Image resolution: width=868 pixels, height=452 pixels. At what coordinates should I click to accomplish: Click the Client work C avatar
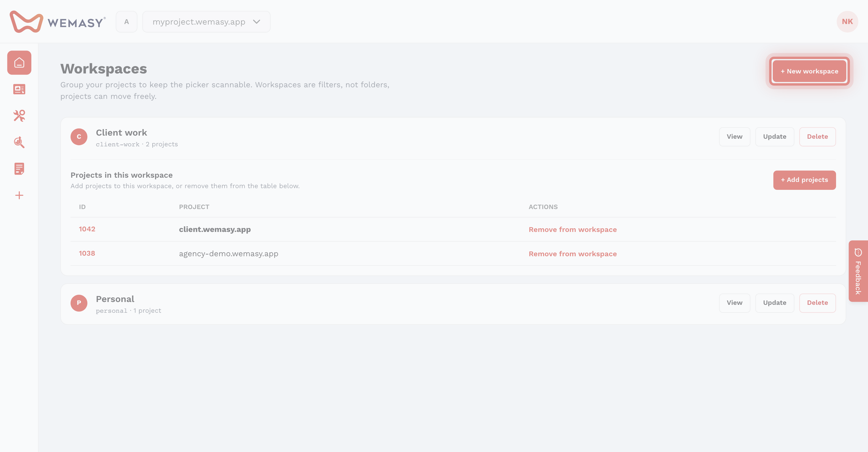pos(79,137)
